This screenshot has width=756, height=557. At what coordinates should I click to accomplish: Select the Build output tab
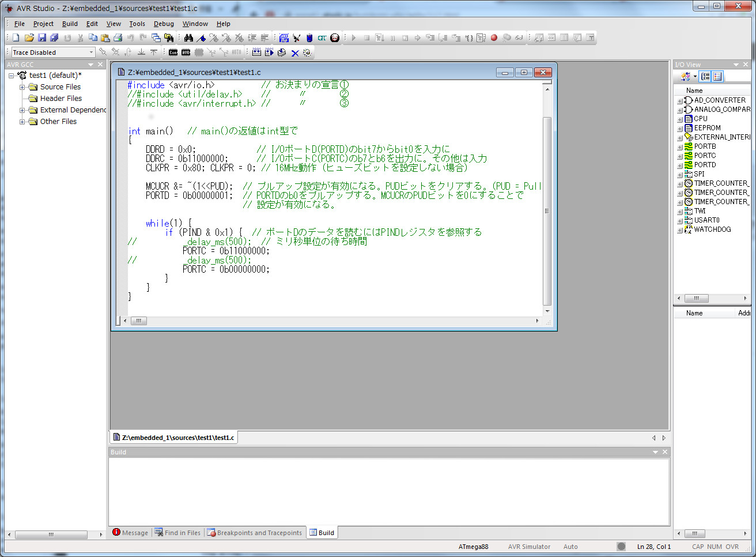322,533
